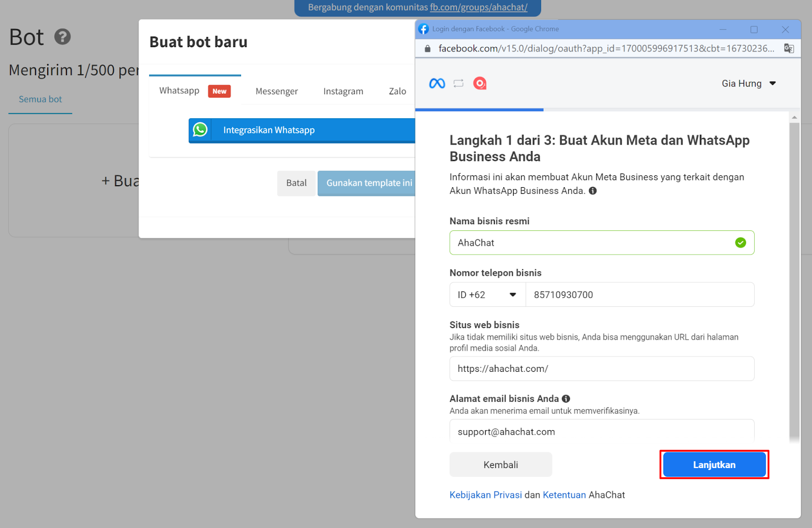Minimize the Login dengan Facebook window
Screen dimensions: 812x528
tap(723, 29)
